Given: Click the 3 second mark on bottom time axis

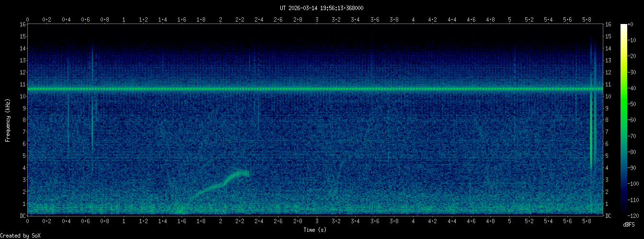Looking at the screenshot, I should pos(317,222).
